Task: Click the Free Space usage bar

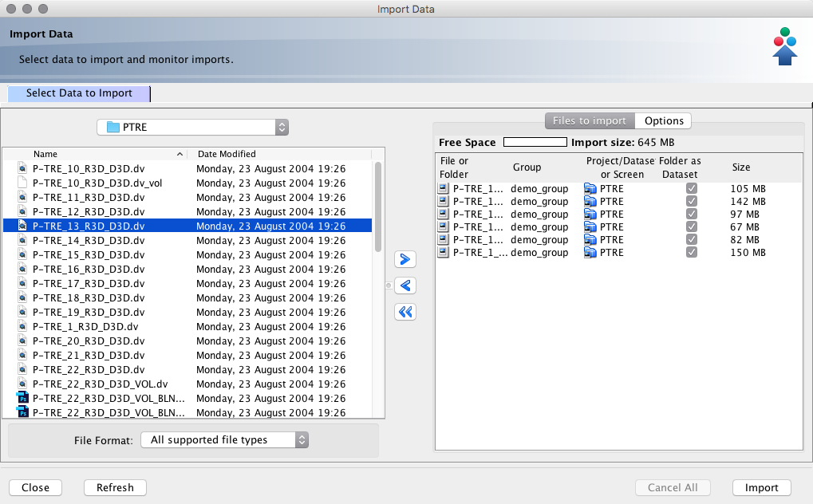Action: point(535,143)
